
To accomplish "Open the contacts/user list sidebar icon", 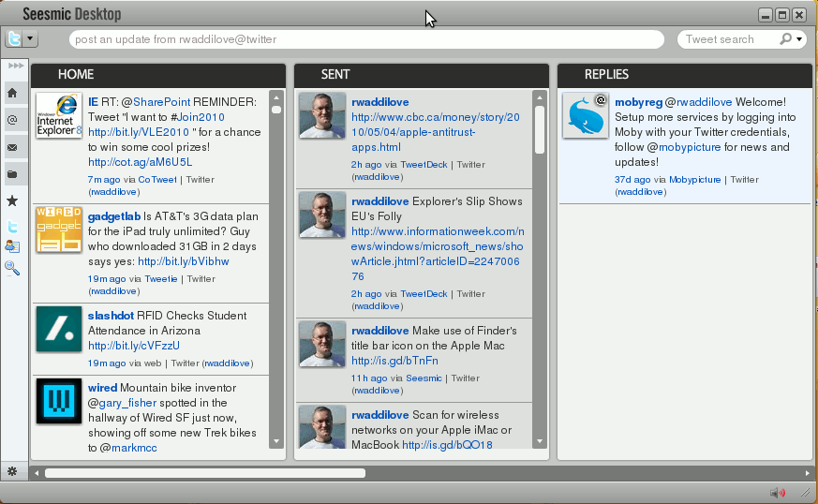I will point(12,246).
